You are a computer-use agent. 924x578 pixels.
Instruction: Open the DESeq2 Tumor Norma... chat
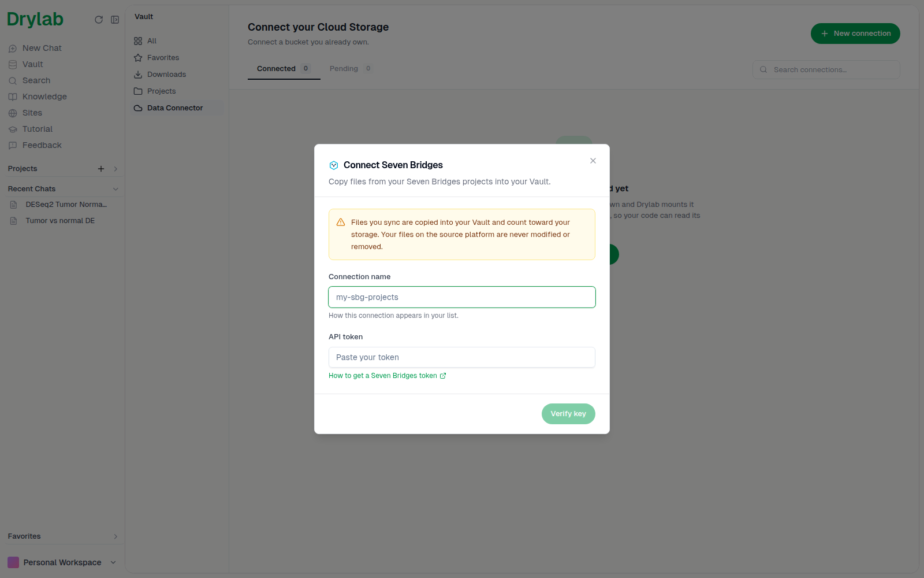[64, 205]
